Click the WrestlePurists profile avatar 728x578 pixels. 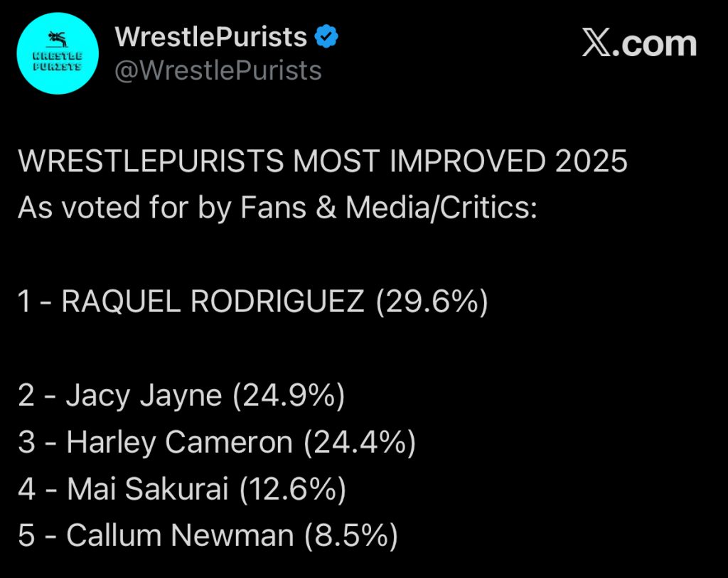coord(59,53)
